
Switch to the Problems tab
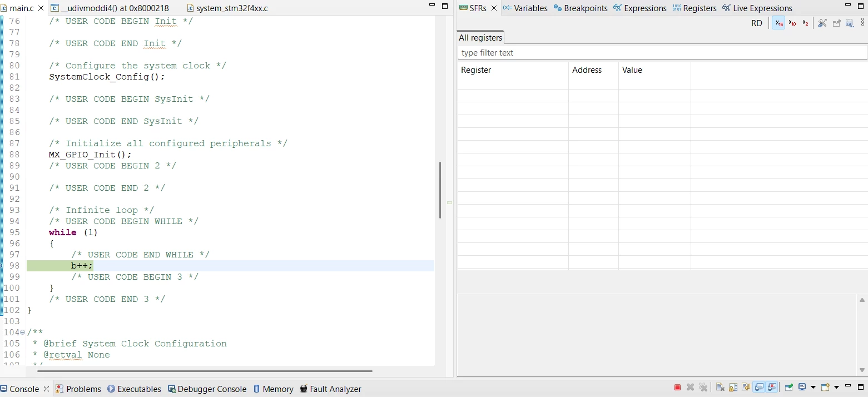coord(78,389)
